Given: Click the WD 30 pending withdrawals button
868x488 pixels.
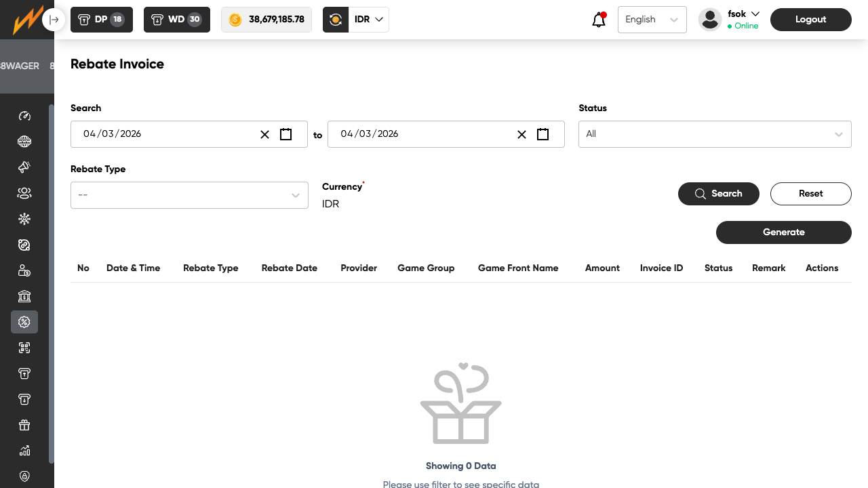Looking at the screenshot, I should pyautogui.click(x=177, y=20).
